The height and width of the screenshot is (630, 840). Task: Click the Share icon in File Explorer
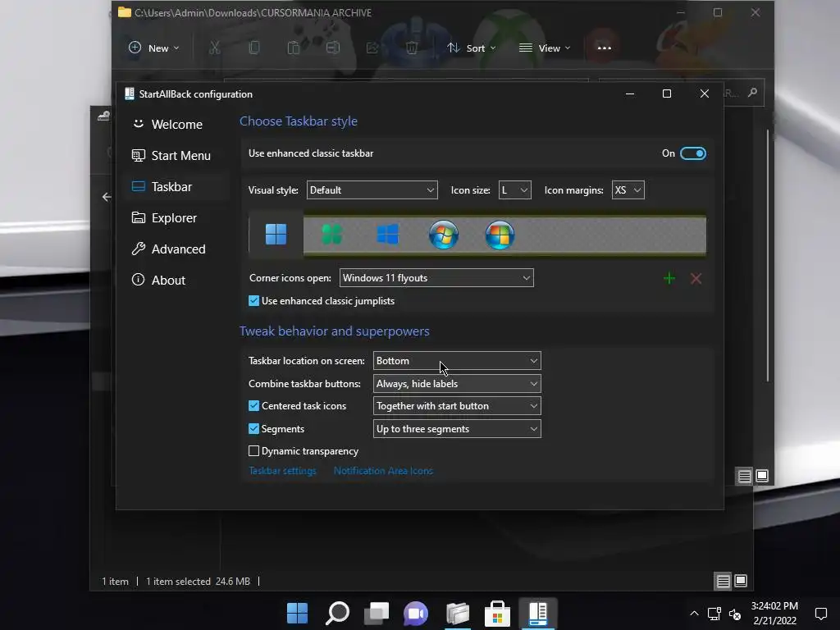(372, 48)
